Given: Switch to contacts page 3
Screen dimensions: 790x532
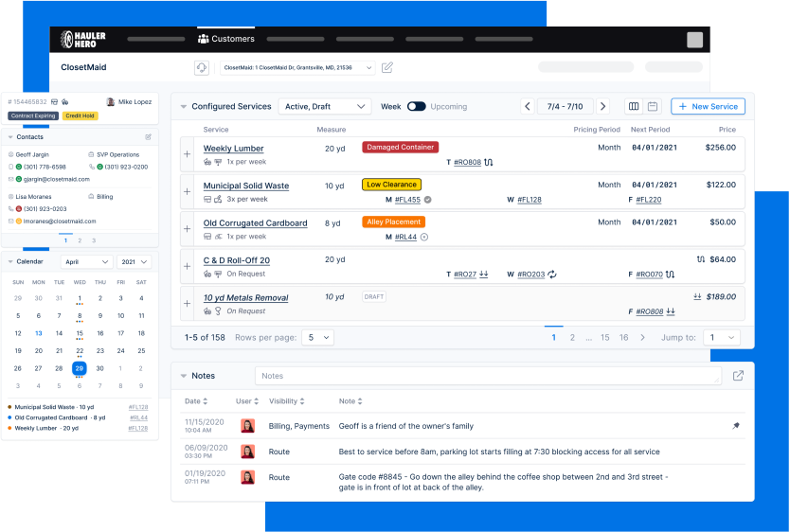Looking at the screenshot, I should tap(94, 240).
